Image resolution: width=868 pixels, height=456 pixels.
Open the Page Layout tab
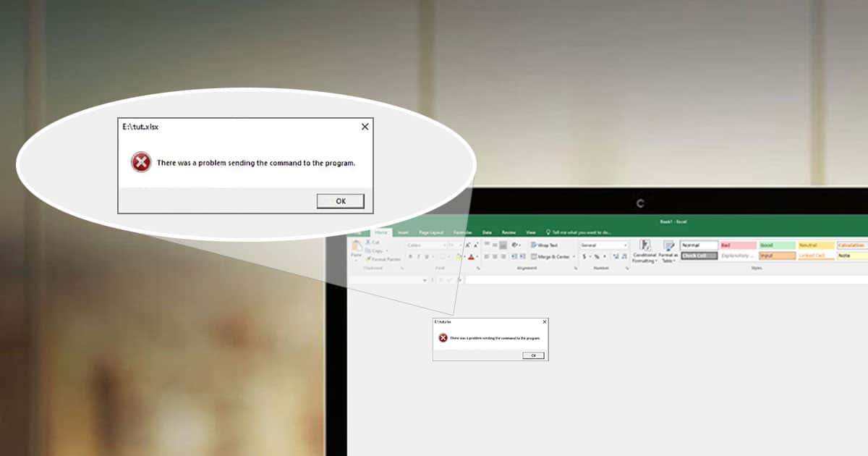(431, 232)
